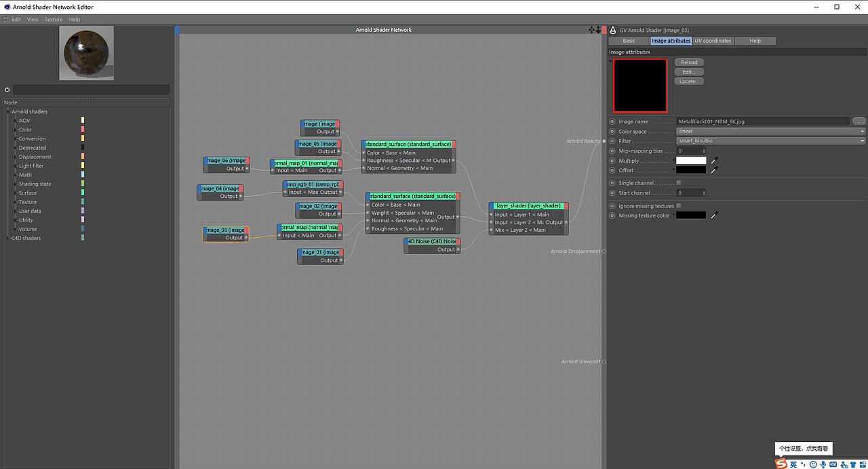
Task: Open the toolbox grid icon in IME bar
Action: coord(862,464)
